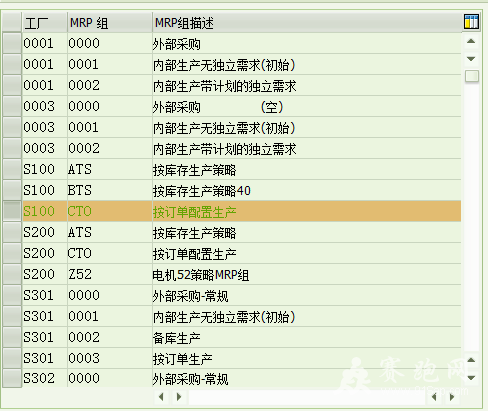This screenshot has width=488, height=411.
Task: Click the vertical scrollbar thumb
Action: coord(471,76)
